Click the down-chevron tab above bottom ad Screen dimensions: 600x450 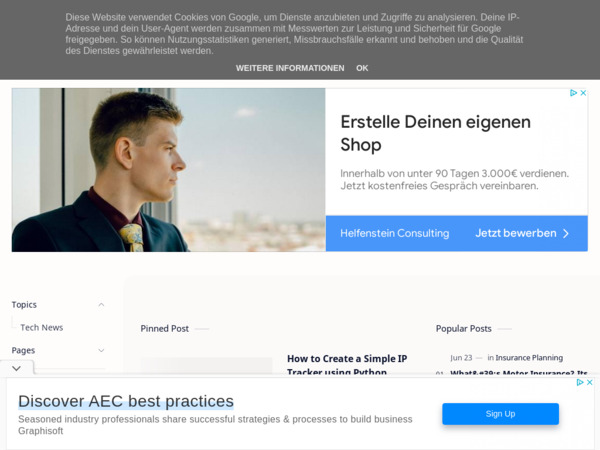(x=16, y=368)
